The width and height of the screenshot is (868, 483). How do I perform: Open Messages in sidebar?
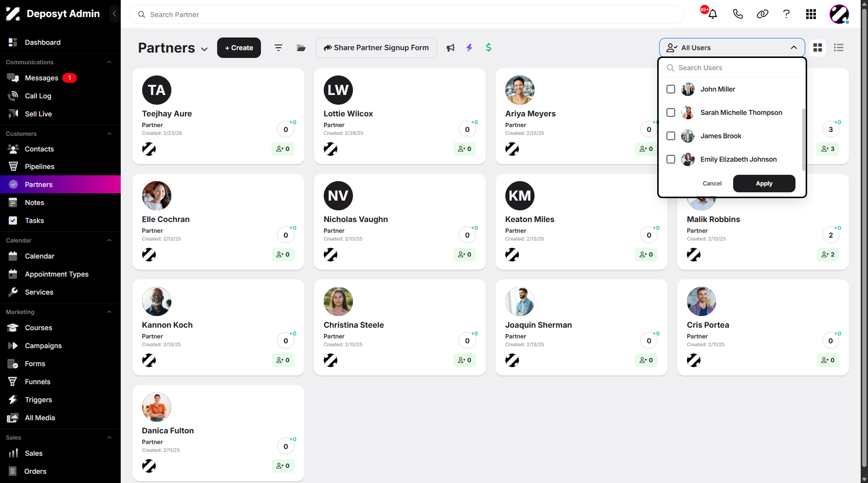coord(60,78)
